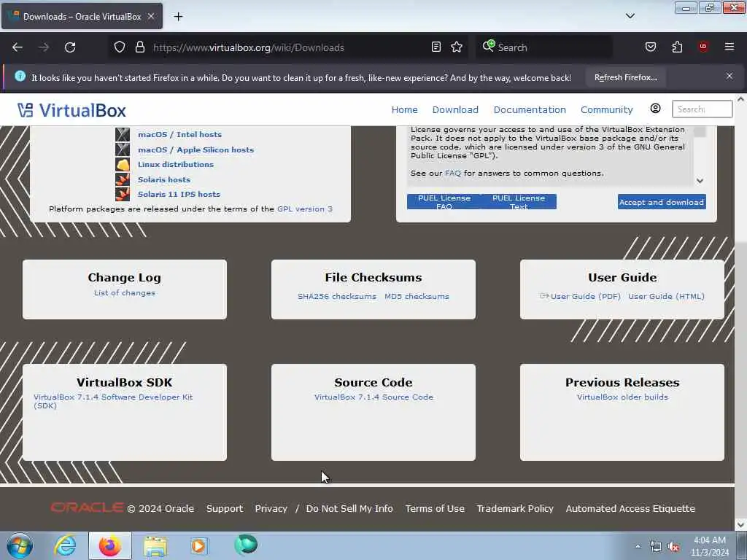This screenshot has width=747, height=560.
Task: Open VirtualBox 7.1.4 Software Developer Kit link
Action: click(113, 401)
